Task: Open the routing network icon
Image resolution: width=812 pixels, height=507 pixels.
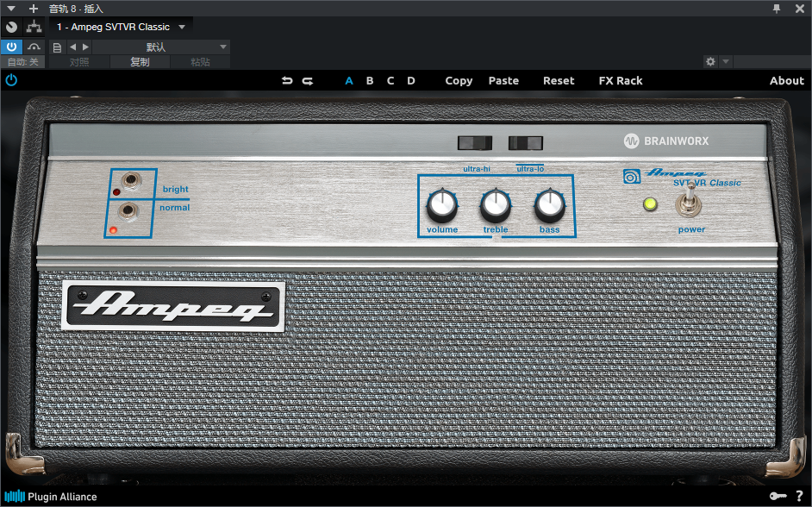Action: click(x=34, y=27)
